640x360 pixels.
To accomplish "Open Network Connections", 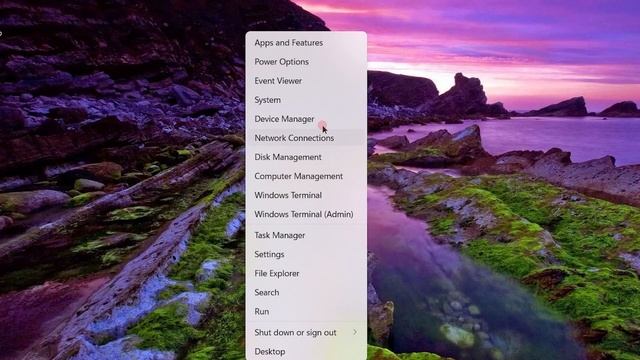I will [x=306, y=138].
